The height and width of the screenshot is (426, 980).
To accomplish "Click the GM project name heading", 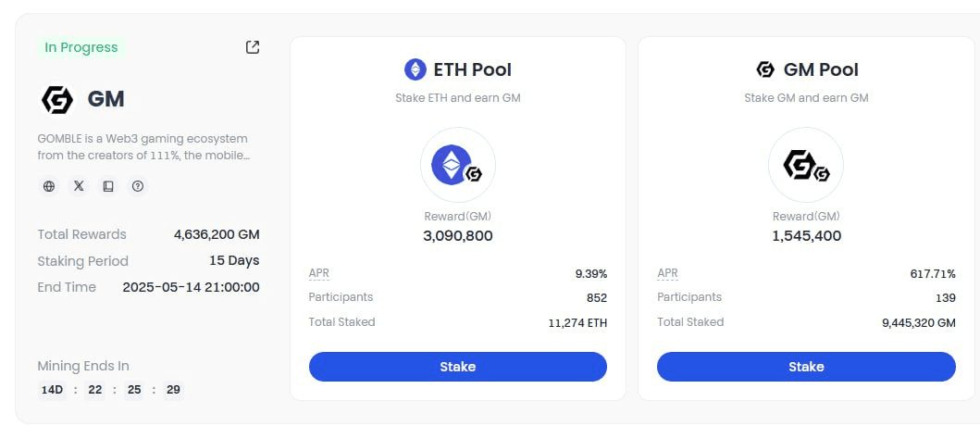I will (105, 99).
